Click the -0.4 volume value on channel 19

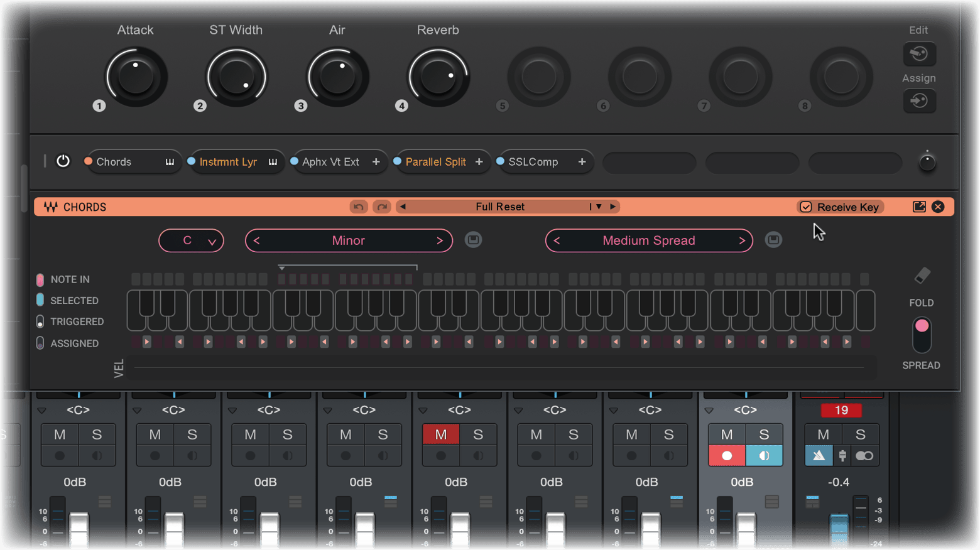click(839, 482)
